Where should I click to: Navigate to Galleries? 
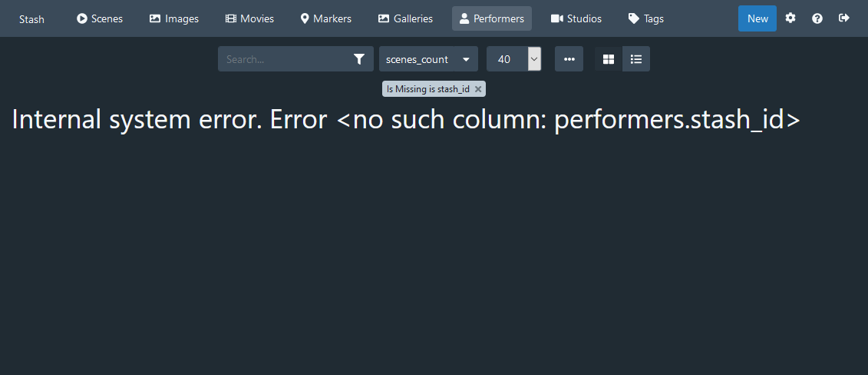(x=405, y=18)
